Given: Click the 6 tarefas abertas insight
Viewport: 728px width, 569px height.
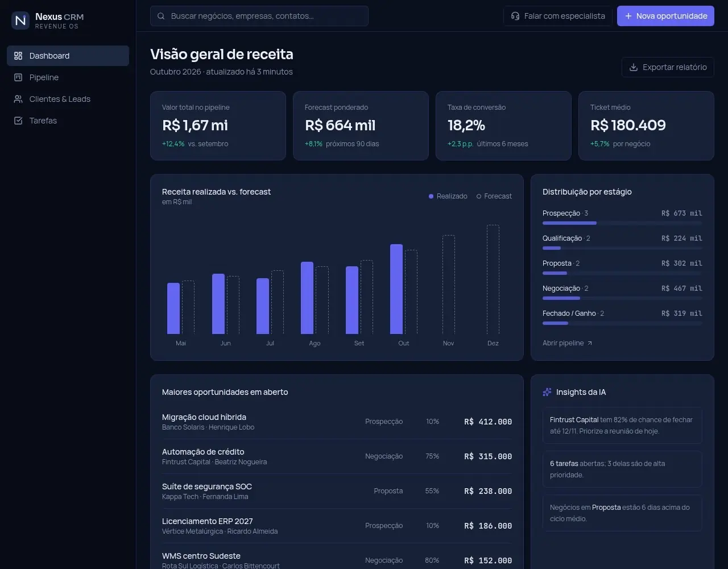Looking at the screenshot, I should click(622, 469).
